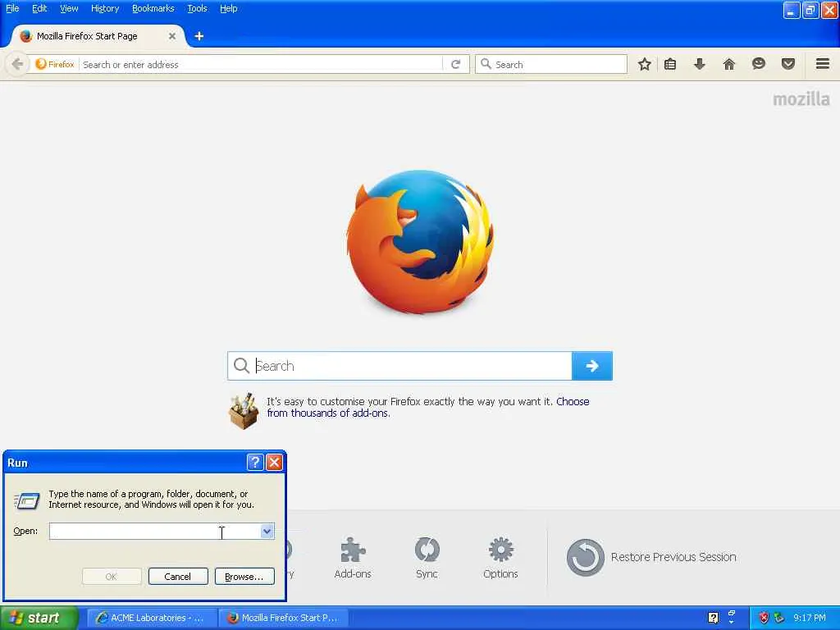The width and height of the screenshot is (840, 630).
Task: Click the central page Search field
Action: coord(399,366)
